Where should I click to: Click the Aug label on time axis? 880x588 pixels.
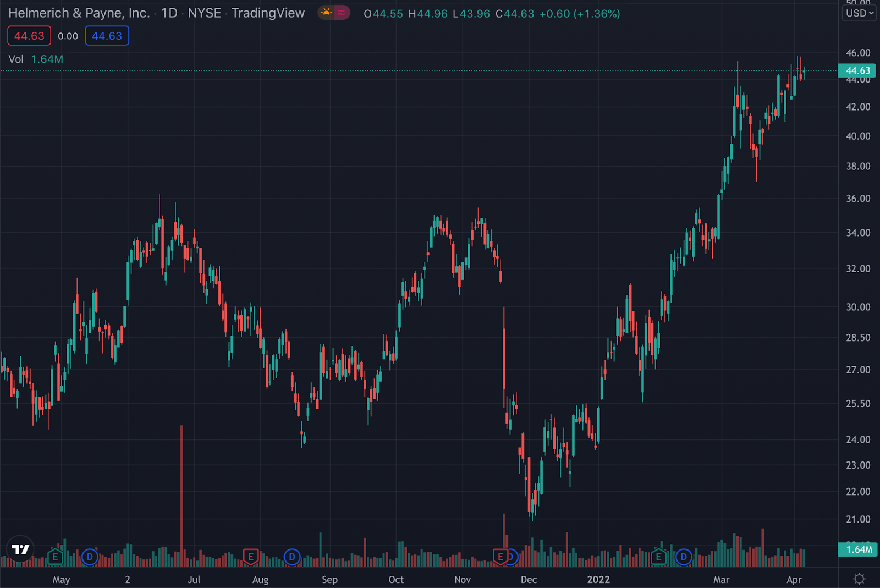pos(260,580)
